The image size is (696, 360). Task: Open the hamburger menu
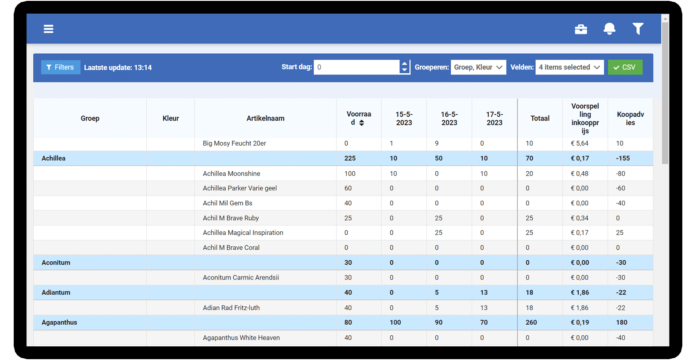point(48,29)
